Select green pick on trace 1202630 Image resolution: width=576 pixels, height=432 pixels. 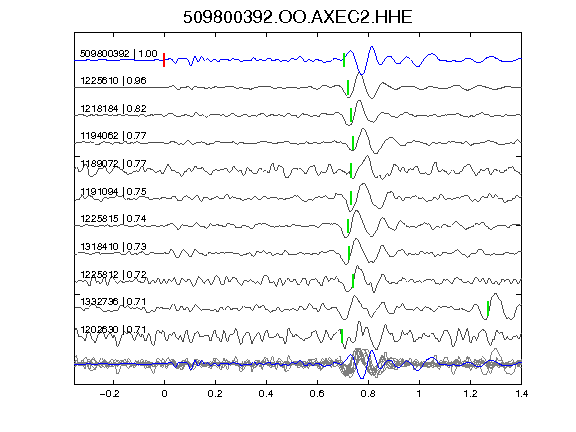[342, 336]
